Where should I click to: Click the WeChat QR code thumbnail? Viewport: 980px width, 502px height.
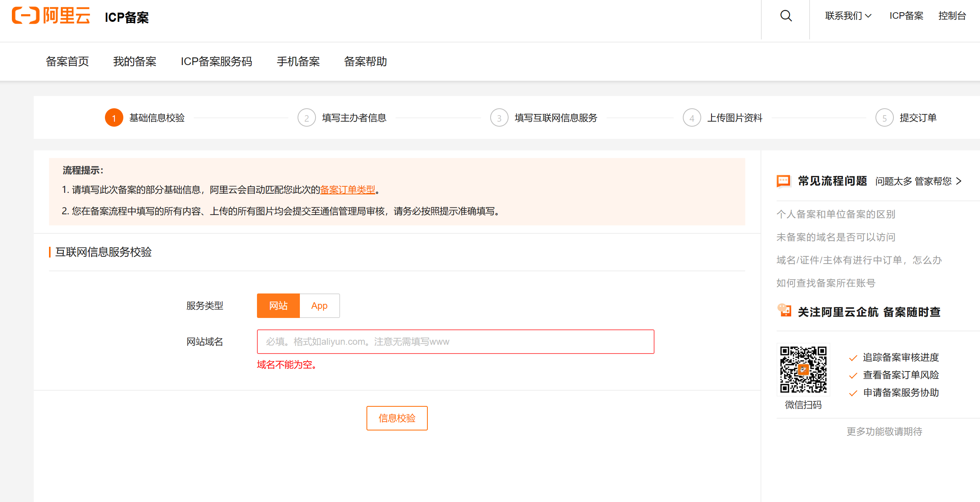[803, 369]
